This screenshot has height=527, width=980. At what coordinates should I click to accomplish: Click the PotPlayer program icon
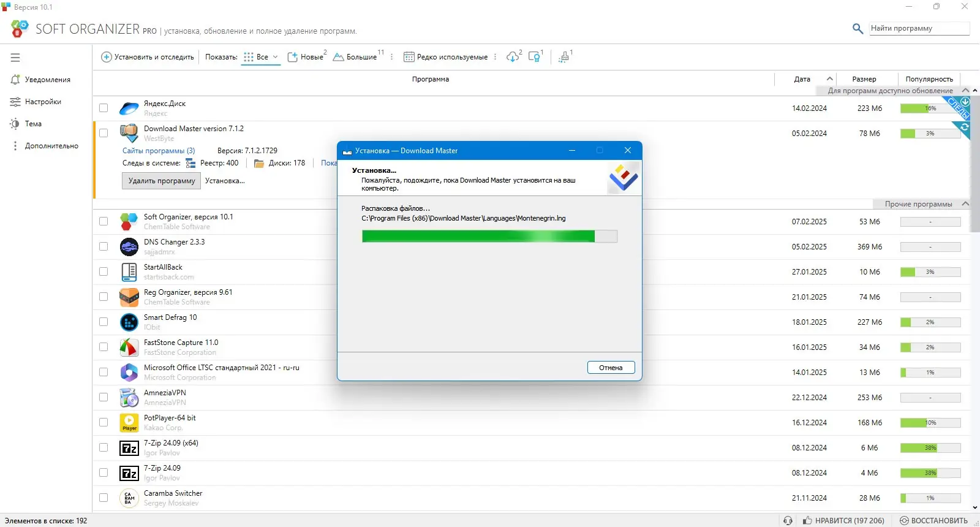[129, 422]
